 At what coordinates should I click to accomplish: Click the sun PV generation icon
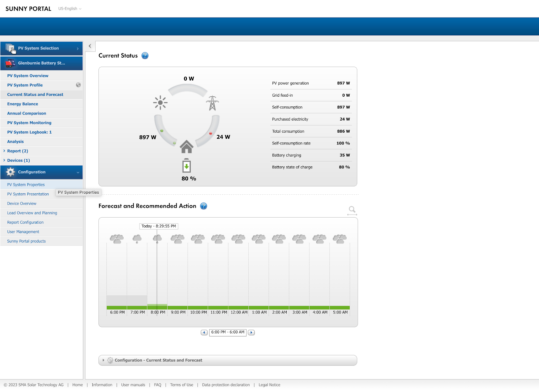160,103
